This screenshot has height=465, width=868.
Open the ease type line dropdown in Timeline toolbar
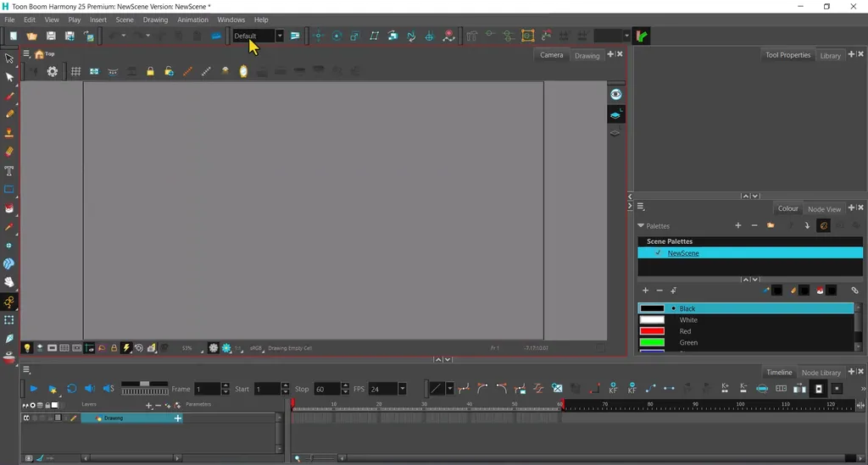pos(449,389)
